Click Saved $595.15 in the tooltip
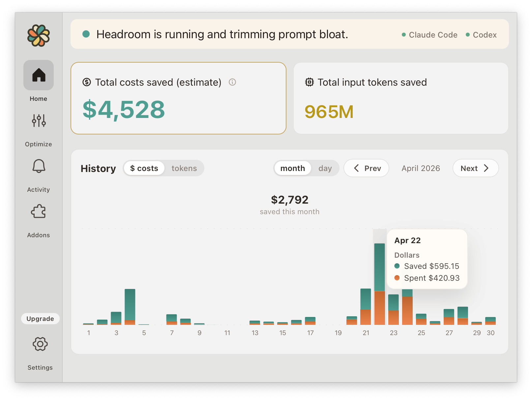This screenshot has width=532, height=400. [x=431, y=266]
